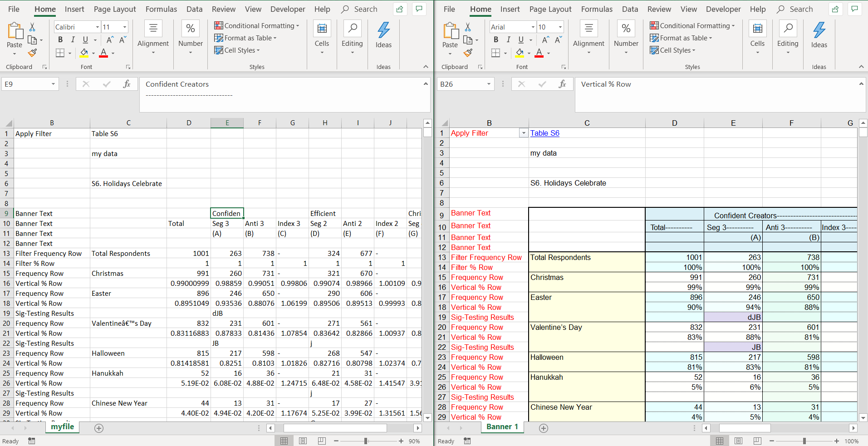The height and width of the screenshot is (446, 868).
Task: Click Paste icon in right Excel window
Action: pos(451,31)
